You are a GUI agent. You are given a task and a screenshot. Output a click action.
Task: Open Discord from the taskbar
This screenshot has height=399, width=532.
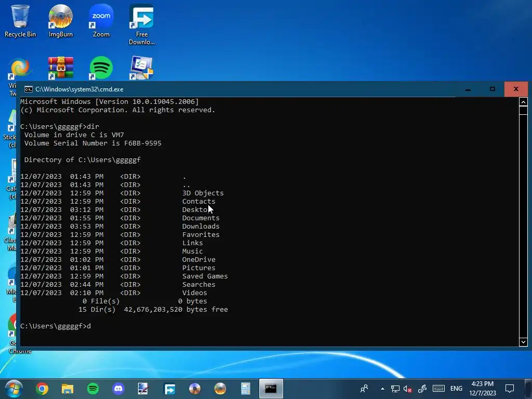(118, 389)
